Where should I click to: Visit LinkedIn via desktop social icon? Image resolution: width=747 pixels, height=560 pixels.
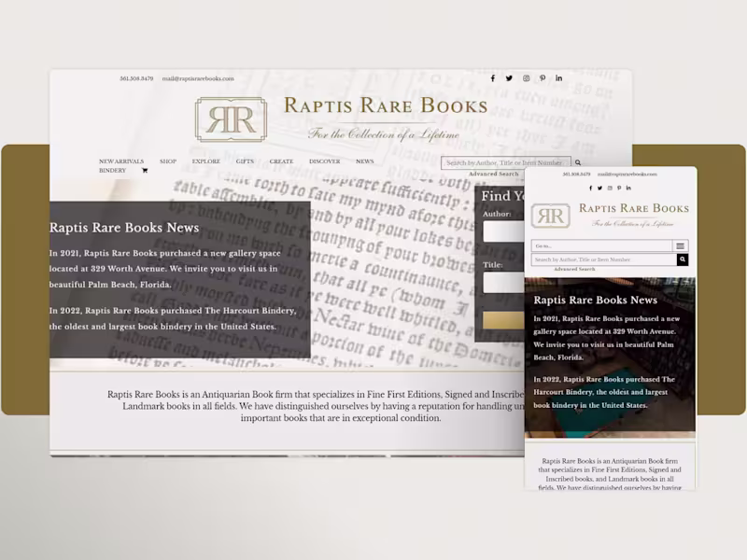(558, 78)
